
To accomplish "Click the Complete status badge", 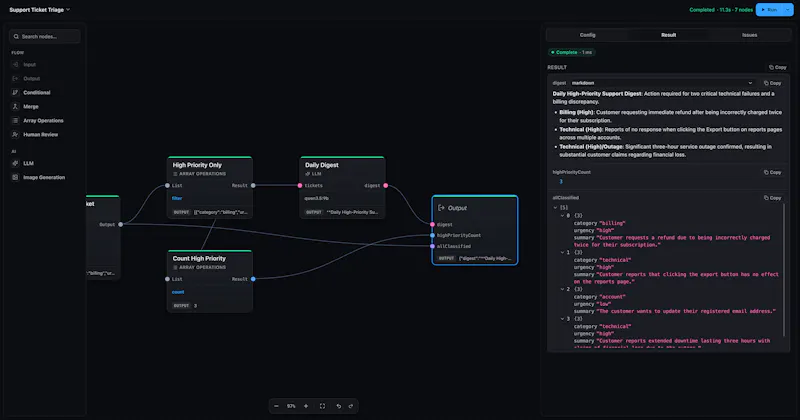I will (571, 53).
